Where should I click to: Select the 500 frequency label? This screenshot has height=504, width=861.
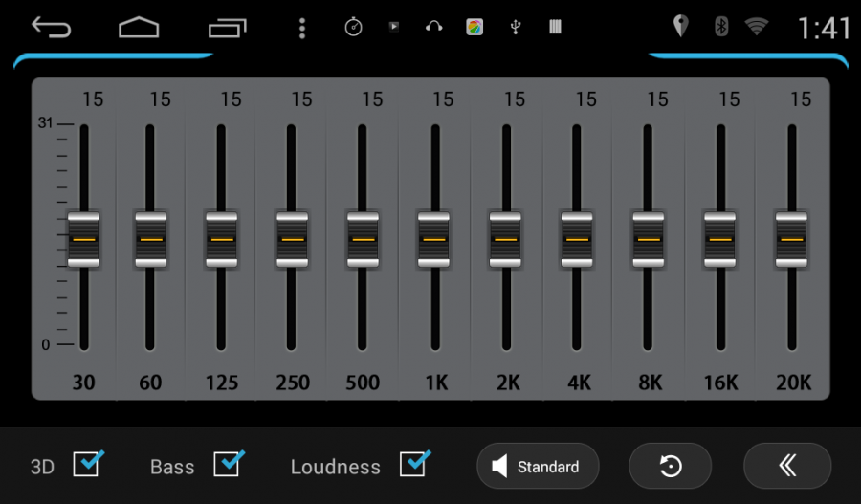coord(363,383)
